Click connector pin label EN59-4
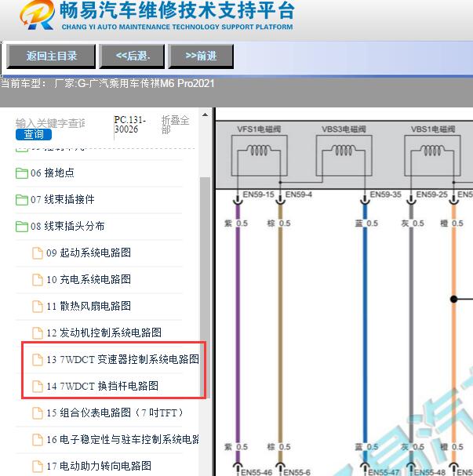Image resolution: width=473 pixels, height=476 pixels. pos(299,194)
